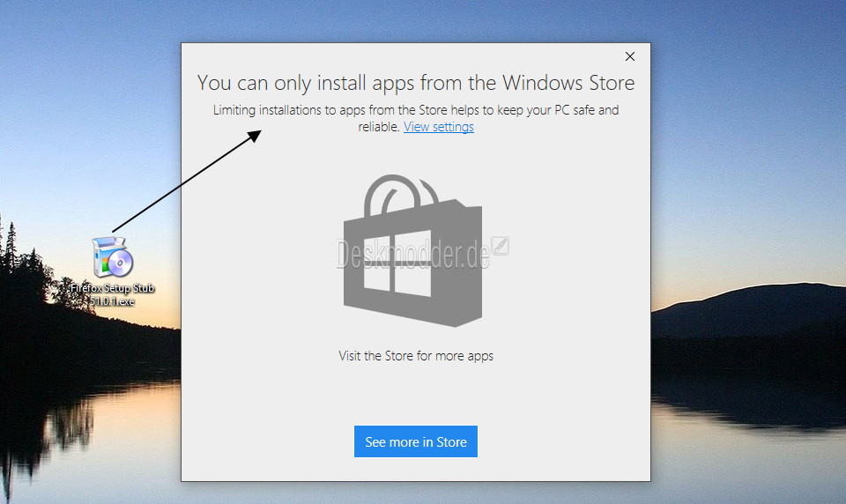Click the Visit the Store for more apps text
Screen dimensions: 846x504
(416, 356)
